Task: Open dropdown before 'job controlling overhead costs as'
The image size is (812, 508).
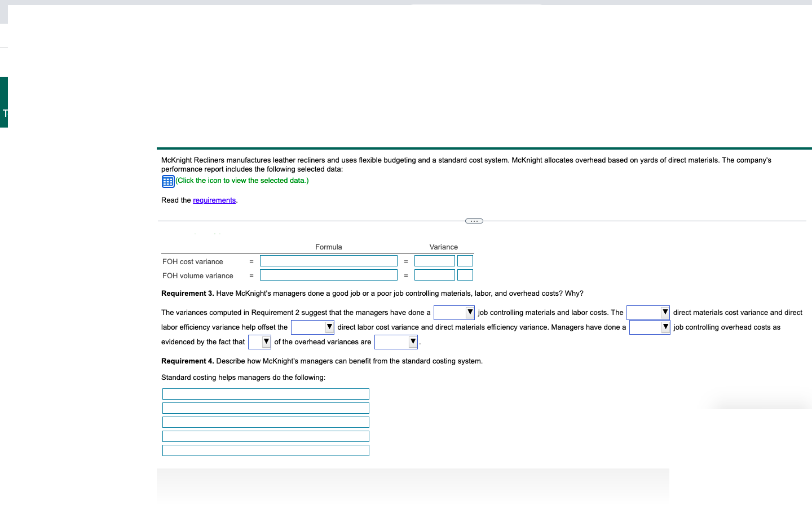Action: pos(650,327)
